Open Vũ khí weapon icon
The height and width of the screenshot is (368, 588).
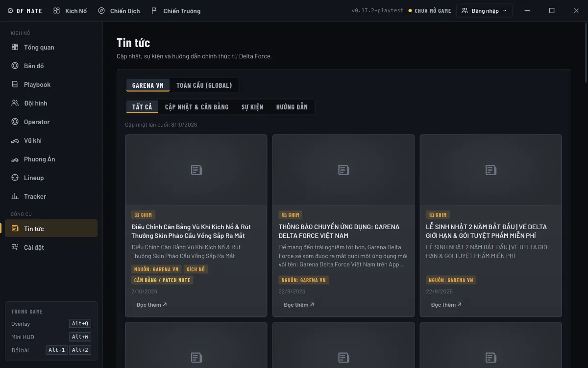[x=15, y=140]
